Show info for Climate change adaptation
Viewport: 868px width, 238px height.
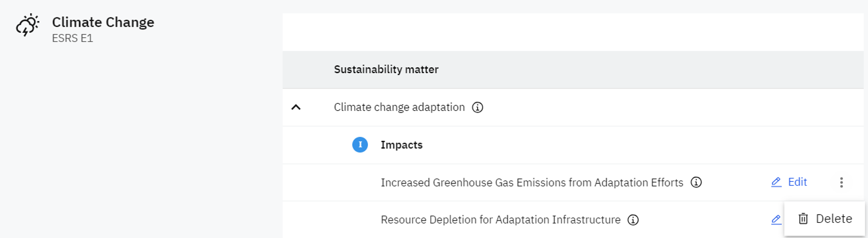478,108
